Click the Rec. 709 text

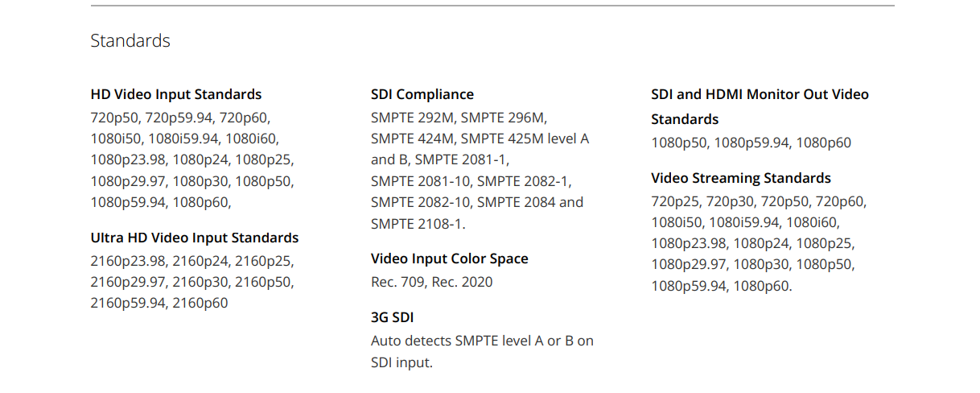tap(397, 282)
